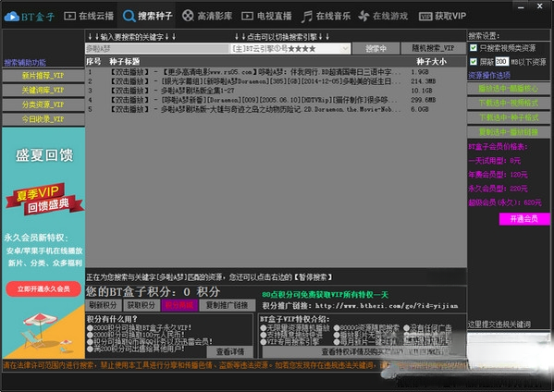Image resolution: width=554 pixels, height=392 pixels.
Task: Click 分类资源_VIP button
Action: [43, 104]
